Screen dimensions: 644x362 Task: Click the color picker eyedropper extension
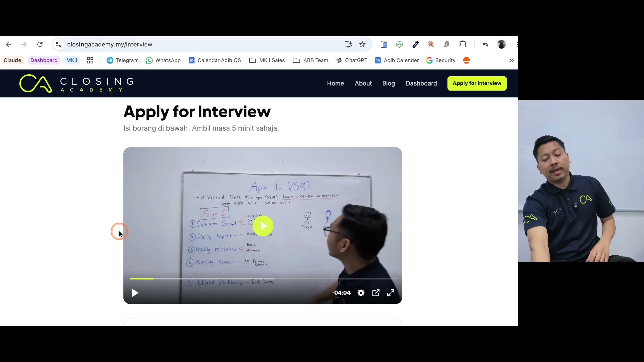coord(416,44)
